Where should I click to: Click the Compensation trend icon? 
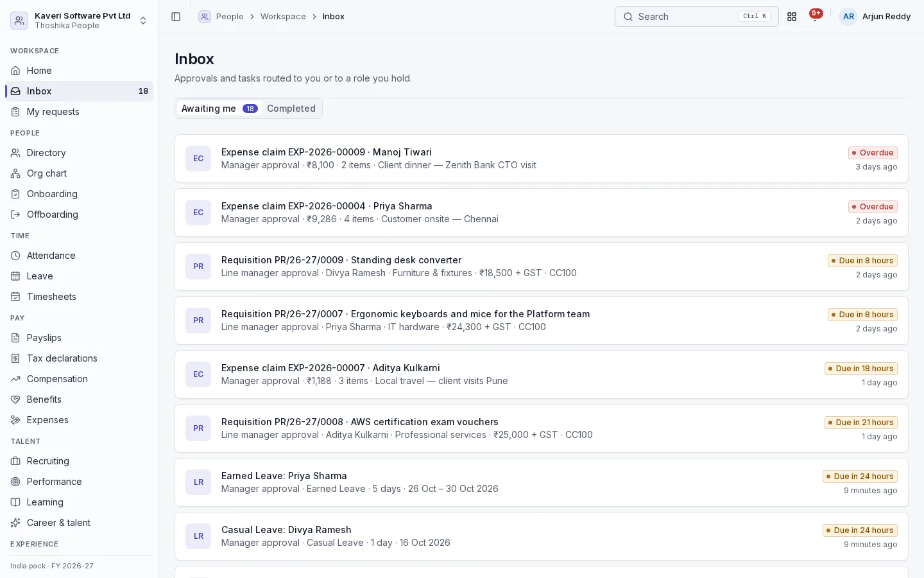point(15,379)
